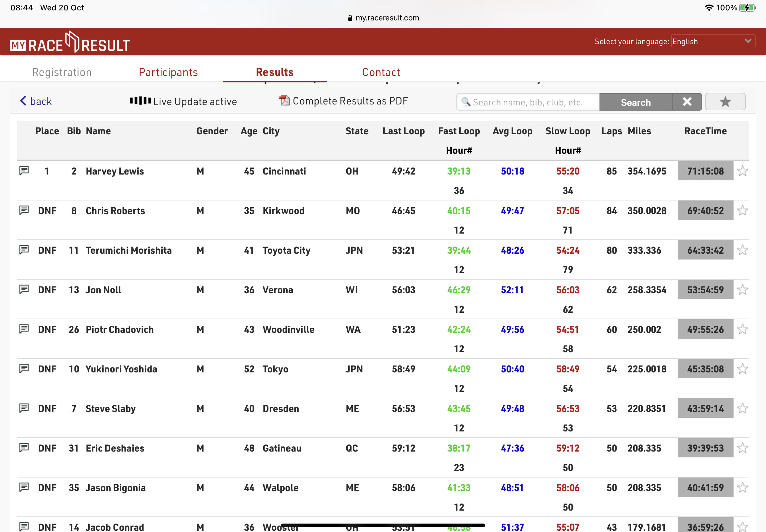Tap the Wi-Fi status icon

(708, 8)
